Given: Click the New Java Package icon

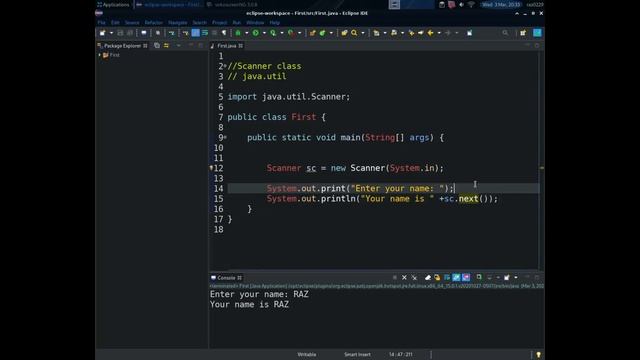Looking at the screenshot, I should pos(313,33).
